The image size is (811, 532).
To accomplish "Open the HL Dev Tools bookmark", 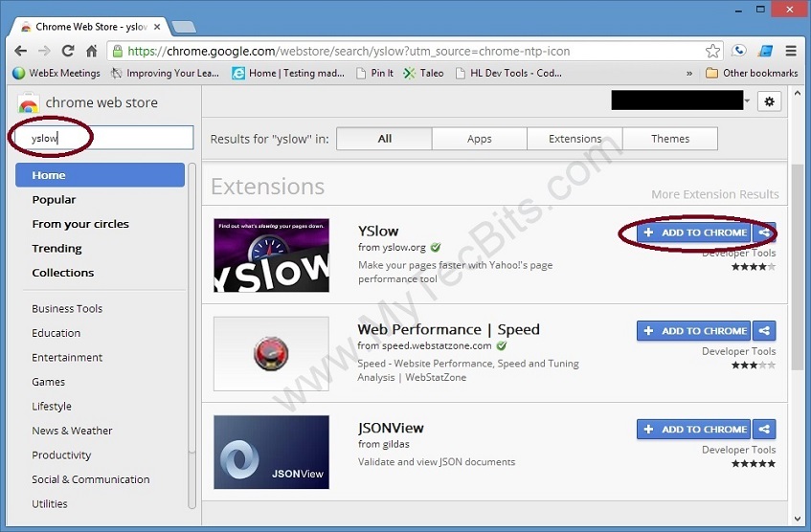I will pyautogui.click(x=508, y=74).
